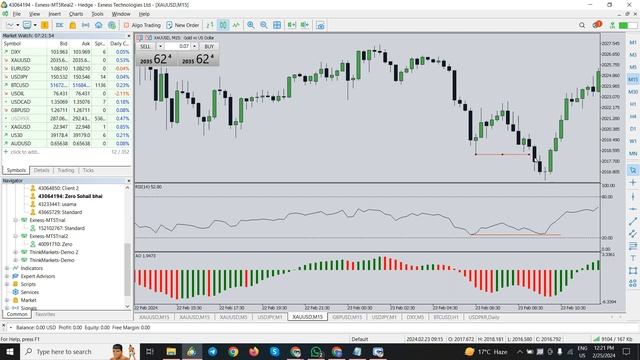The height and width of the screenshot is (360, 640).
Task: Select the bar chart style icon
Action: point(210,25)
